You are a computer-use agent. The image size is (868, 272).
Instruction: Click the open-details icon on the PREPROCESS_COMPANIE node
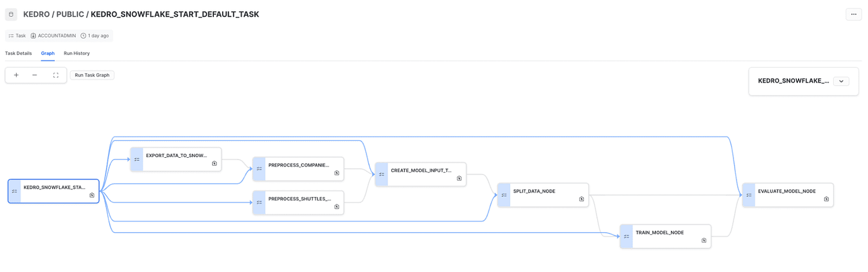pos(337,173)
